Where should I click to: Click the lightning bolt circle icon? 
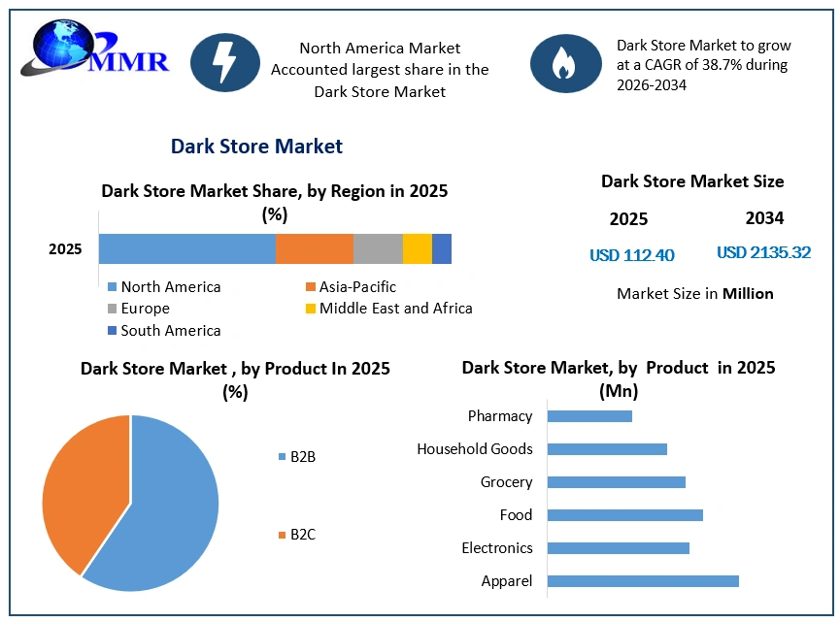pyautogui.click(x=225, y=63)
